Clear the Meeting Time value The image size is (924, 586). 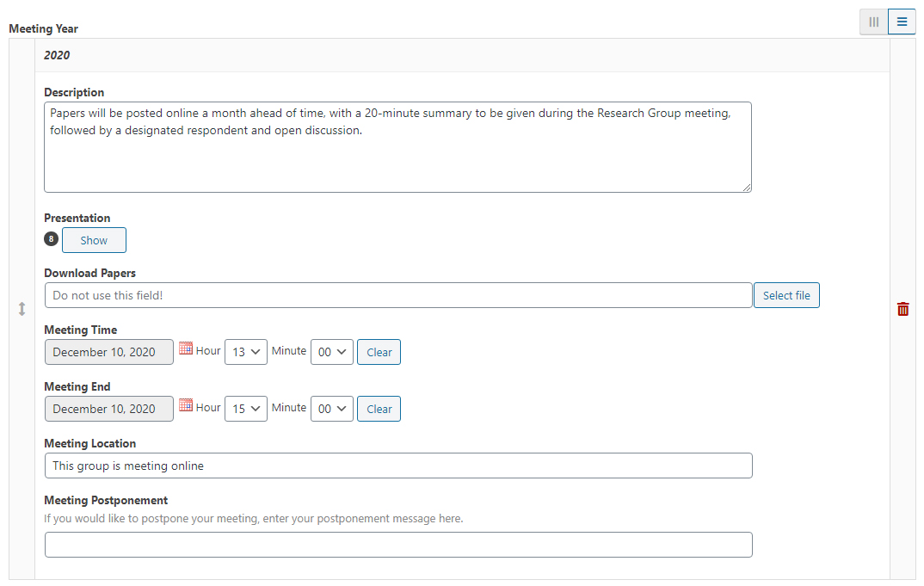coord(379,352)
